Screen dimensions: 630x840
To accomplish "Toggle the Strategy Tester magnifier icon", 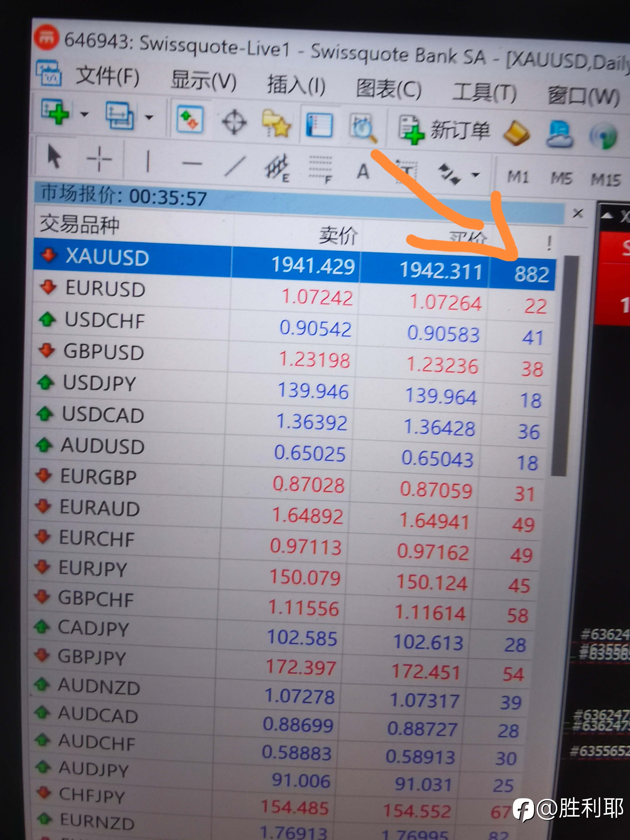I will tap(363, 128).
